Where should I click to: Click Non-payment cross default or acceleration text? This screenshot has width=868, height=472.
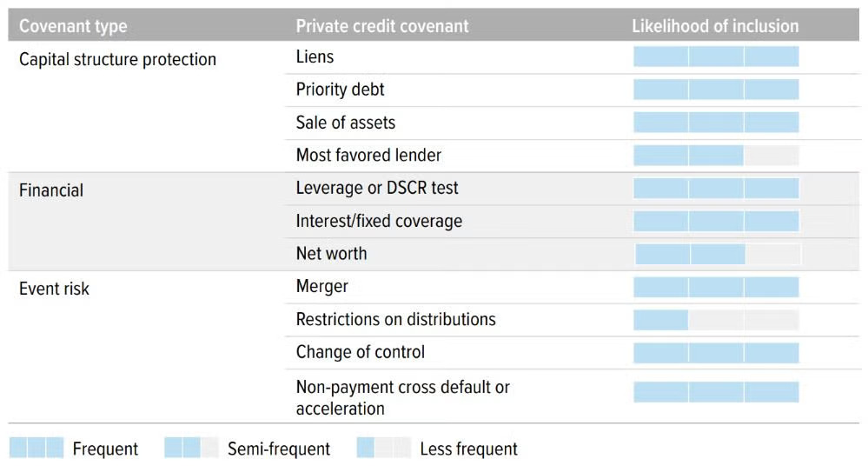tap(402, 397)
